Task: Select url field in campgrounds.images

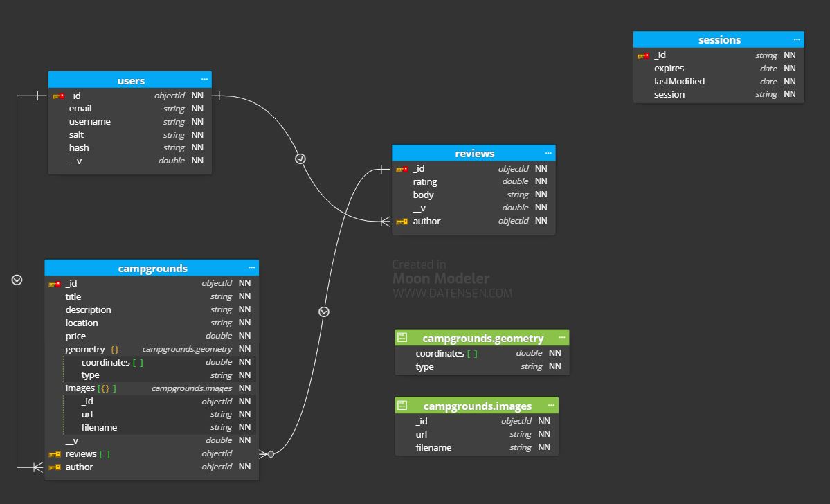Action: point(477,435)
